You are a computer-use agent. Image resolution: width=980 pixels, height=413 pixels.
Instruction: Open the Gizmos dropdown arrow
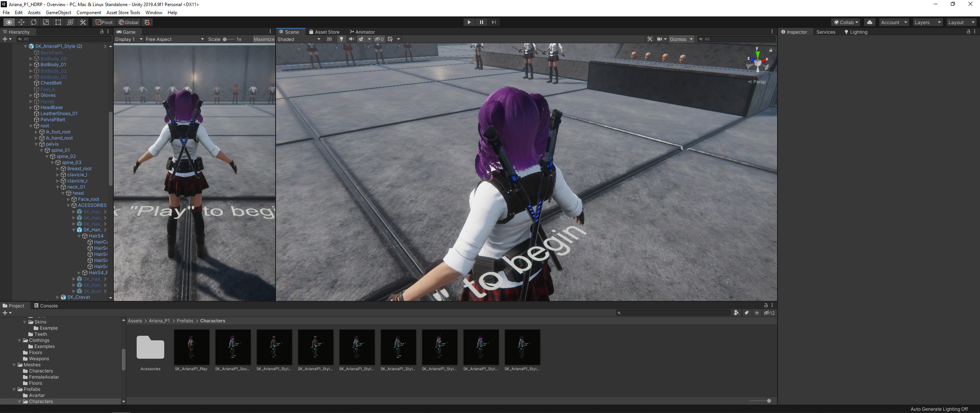pos(691,39)
